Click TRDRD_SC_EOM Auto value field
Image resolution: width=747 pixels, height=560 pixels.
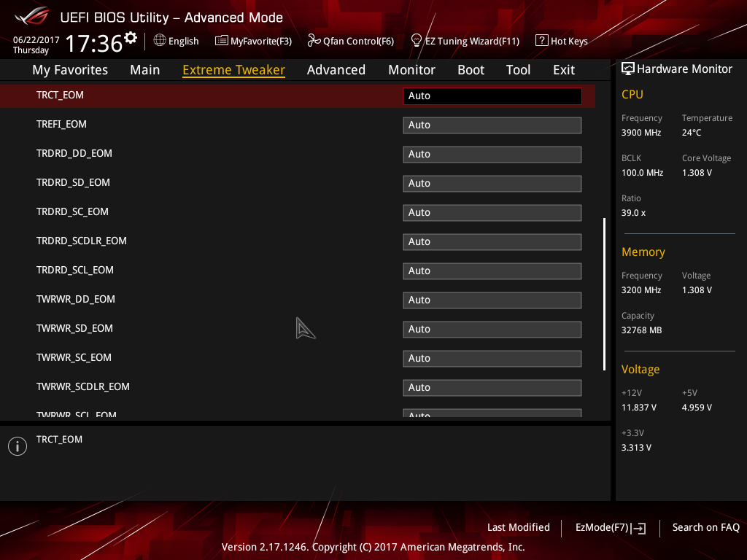coord(492,212)
